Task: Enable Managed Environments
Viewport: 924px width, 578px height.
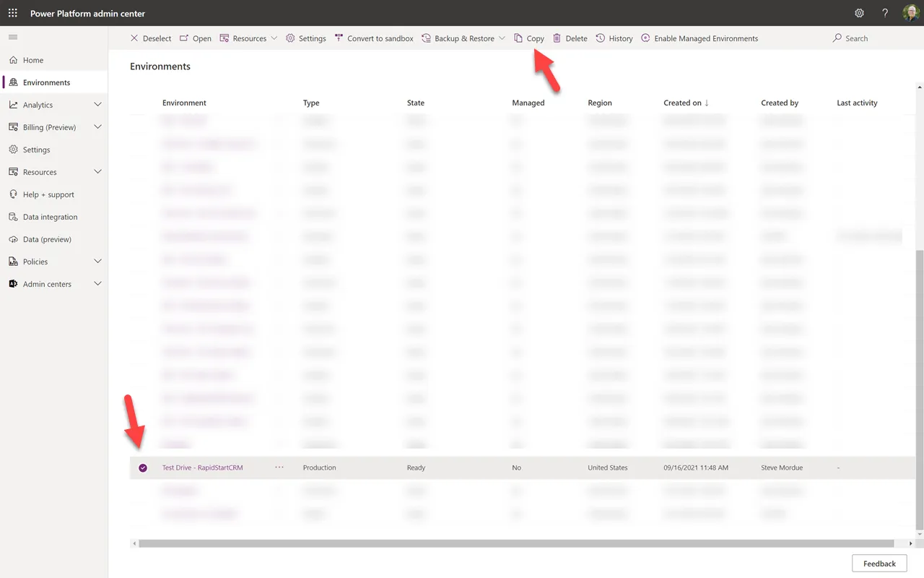Action: coord(699,38)
